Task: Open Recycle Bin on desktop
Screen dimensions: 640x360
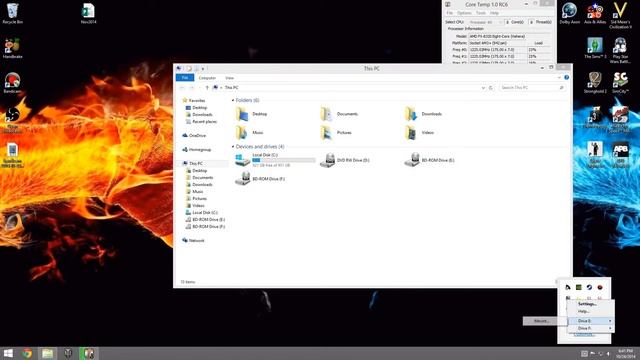Action: click(12, 13)
